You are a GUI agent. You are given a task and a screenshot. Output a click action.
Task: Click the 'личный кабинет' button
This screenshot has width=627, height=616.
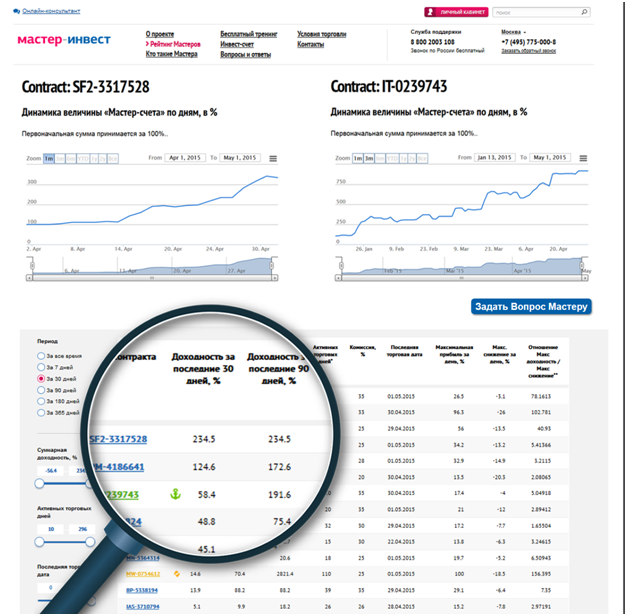click(456, 12)
